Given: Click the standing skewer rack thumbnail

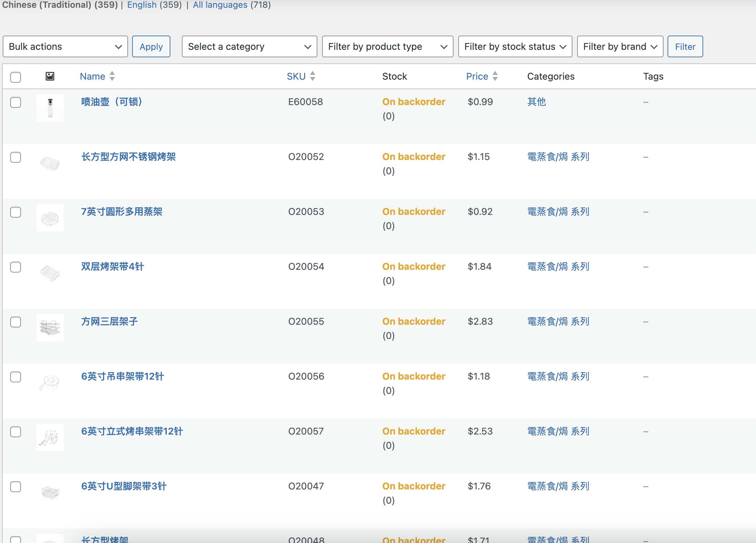Looking at the screenshot, I should (x=50, y=438).
